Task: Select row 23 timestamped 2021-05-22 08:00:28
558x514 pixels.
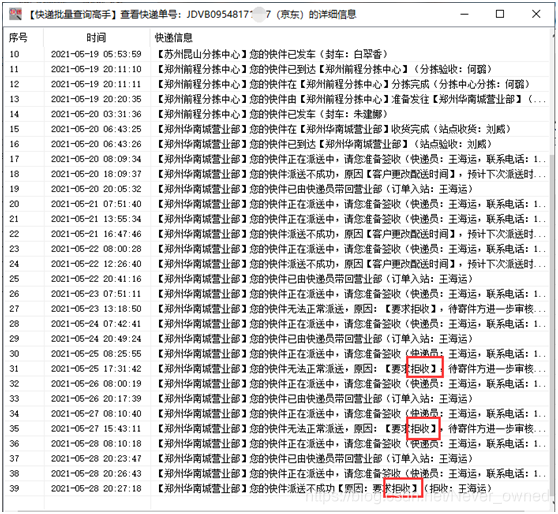Action: coord(276,249)
